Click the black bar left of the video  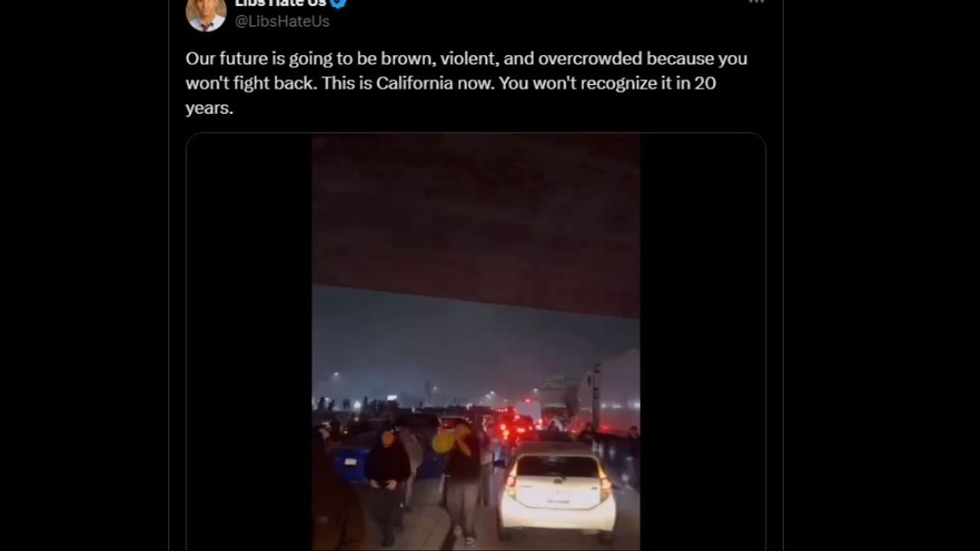249,342
